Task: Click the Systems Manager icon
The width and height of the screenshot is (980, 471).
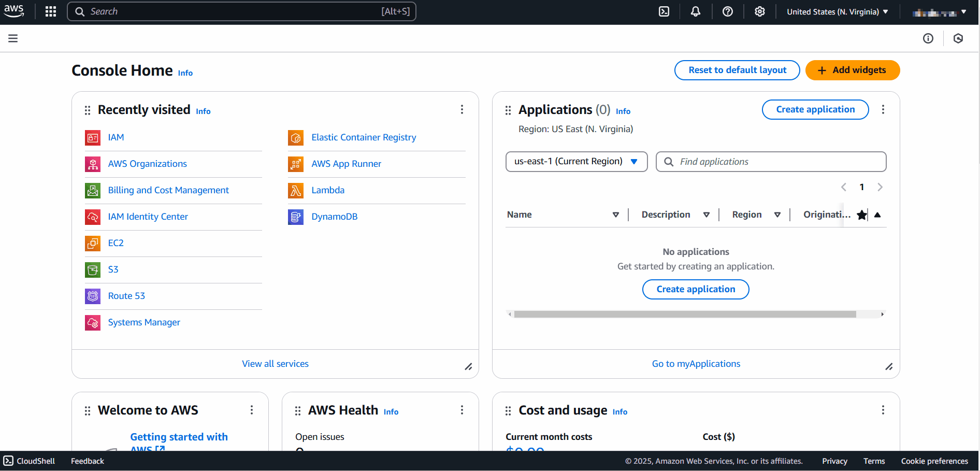Action: [93, 323]
